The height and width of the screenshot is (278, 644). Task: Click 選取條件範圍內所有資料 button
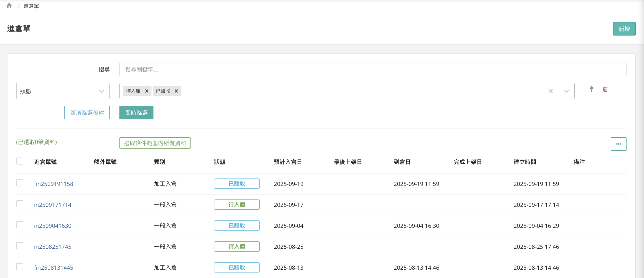tap(155, 143)
